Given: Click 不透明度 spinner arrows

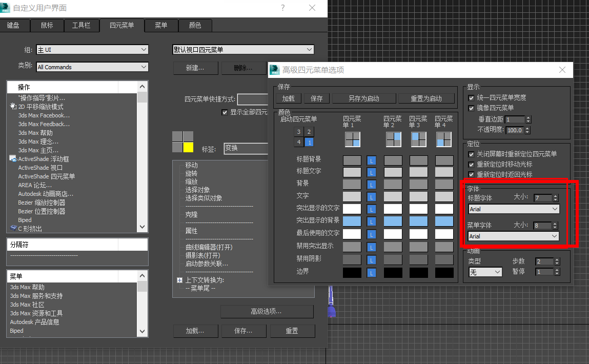Looking at the screenshot, I should [527, 130].
